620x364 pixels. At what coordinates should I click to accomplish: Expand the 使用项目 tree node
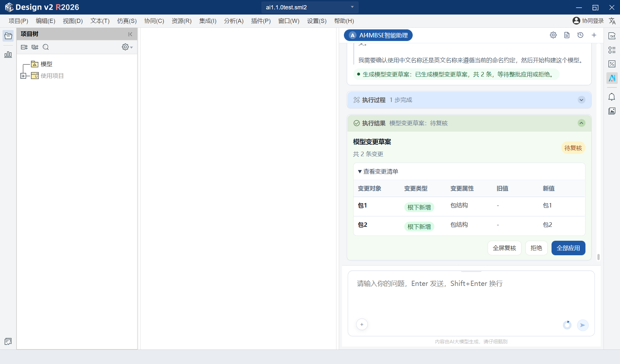[23, 76]
